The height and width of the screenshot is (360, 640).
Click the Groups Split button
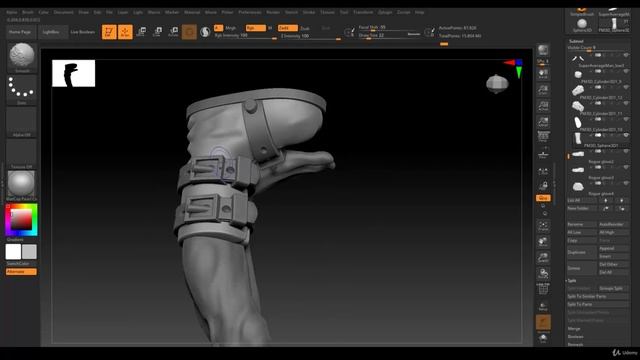pos(613,288)
